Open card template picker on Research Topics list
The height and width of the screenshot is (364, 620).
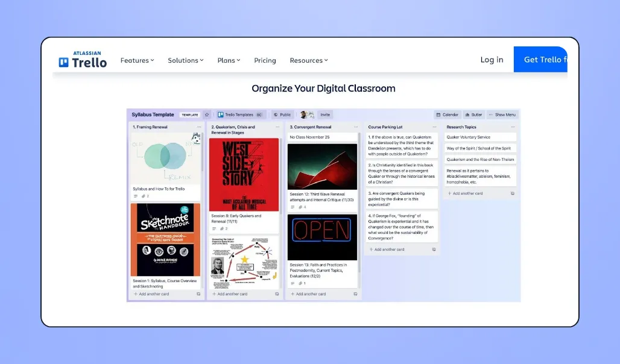pos(512,193)
